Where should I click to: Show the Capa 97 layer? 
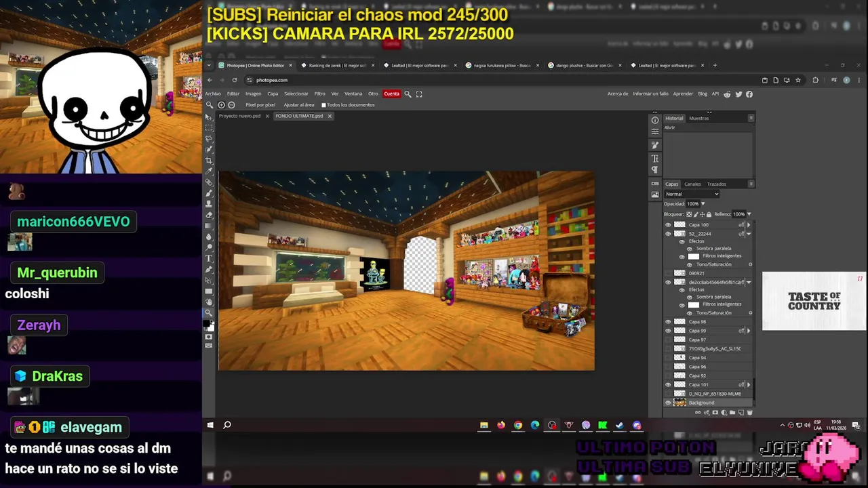tap(668, 340)
